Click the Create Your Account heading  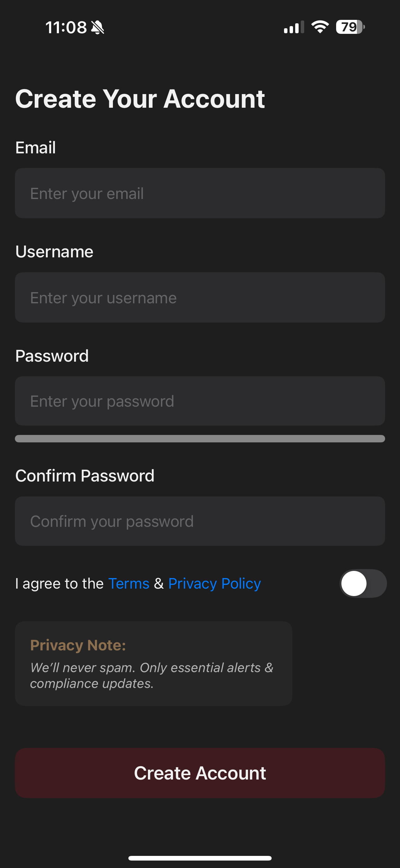pos(140,99)
